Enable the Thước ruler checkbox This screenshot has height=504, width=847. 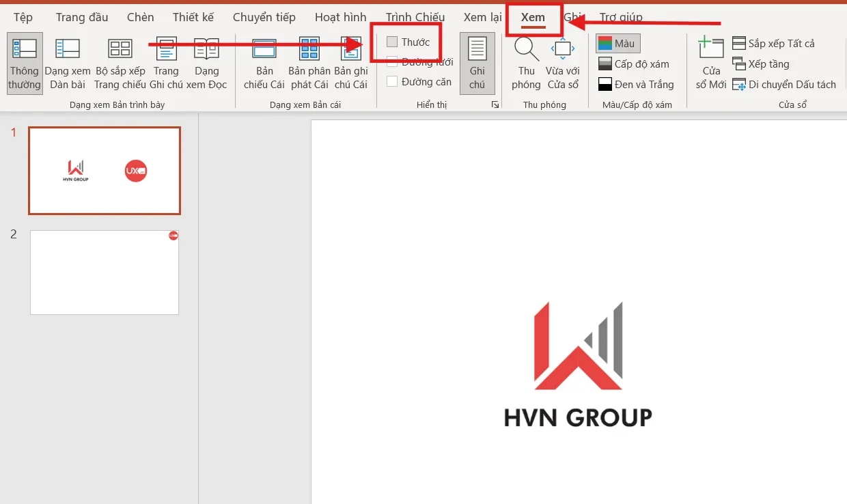point(392,42)
